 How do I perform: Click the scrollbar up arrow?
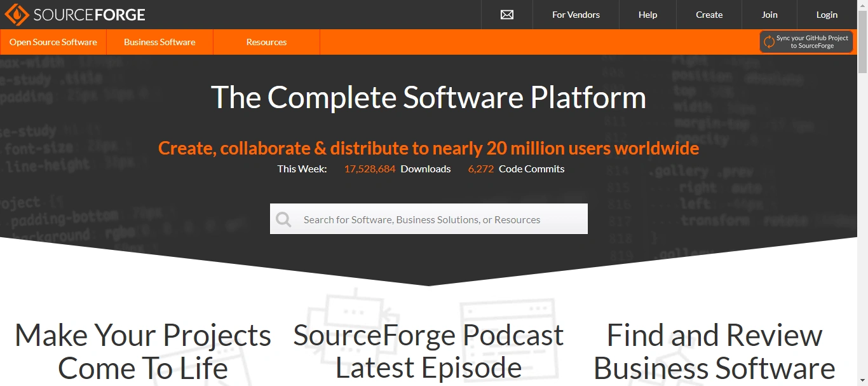coord(862,5)
